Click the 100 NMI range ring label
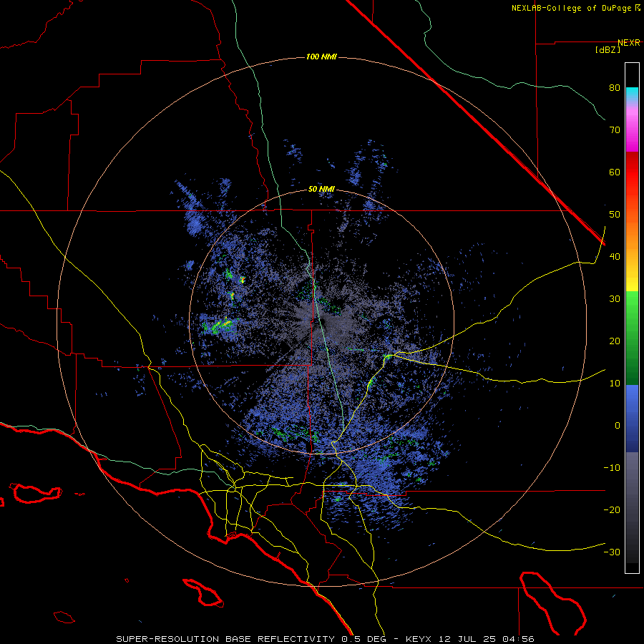This screenshot has height=644, width=644. [321, 57]
